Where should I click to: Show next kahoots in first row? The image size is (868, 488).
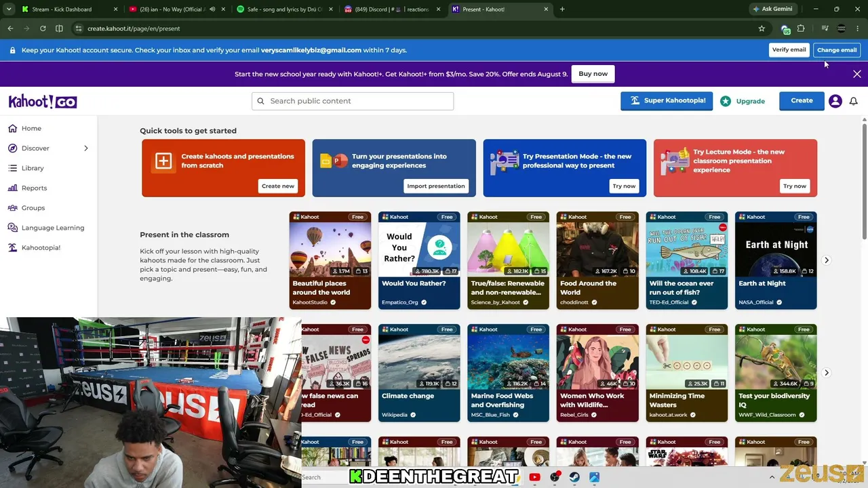coord(826,260)
